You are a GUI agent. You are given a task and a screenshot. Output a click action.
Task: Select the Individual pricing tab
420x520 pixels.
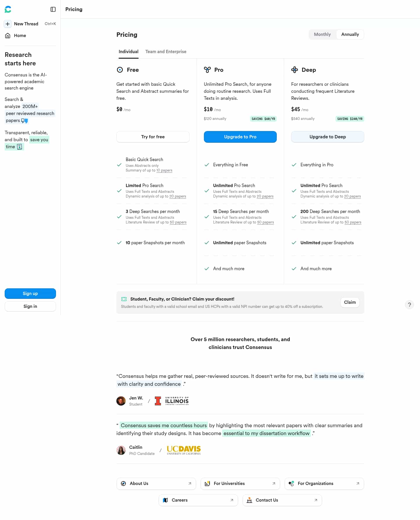pos(128,52)
